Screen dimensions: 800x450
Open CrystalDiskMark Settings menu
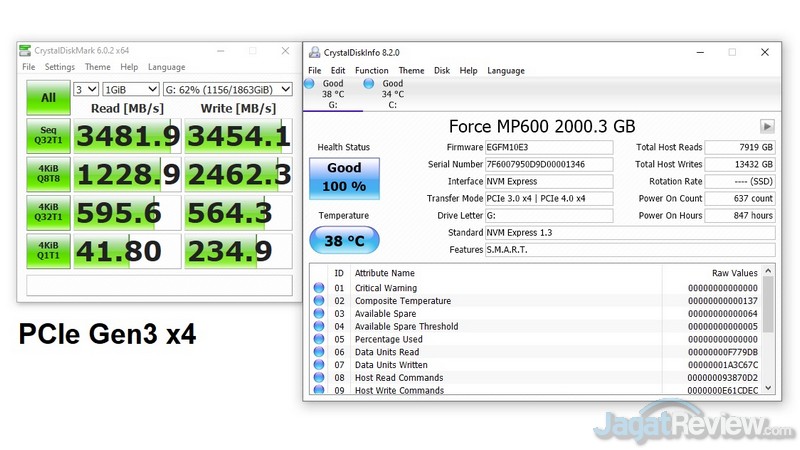60,67
